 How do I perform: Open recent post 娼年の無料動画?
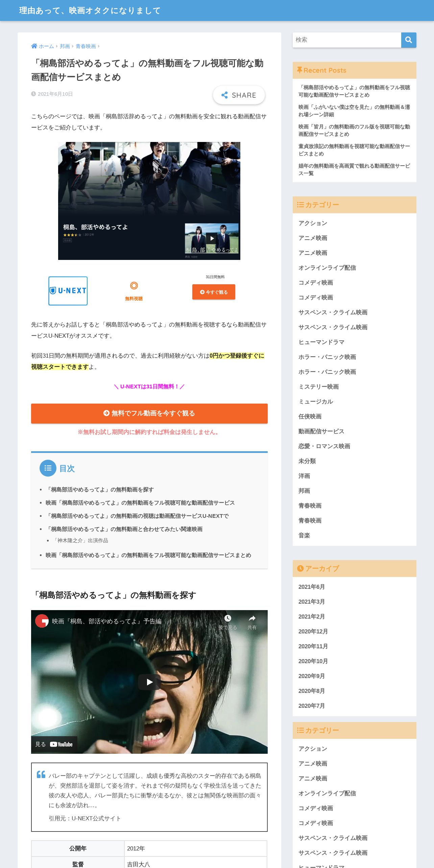tap(354, 170)
